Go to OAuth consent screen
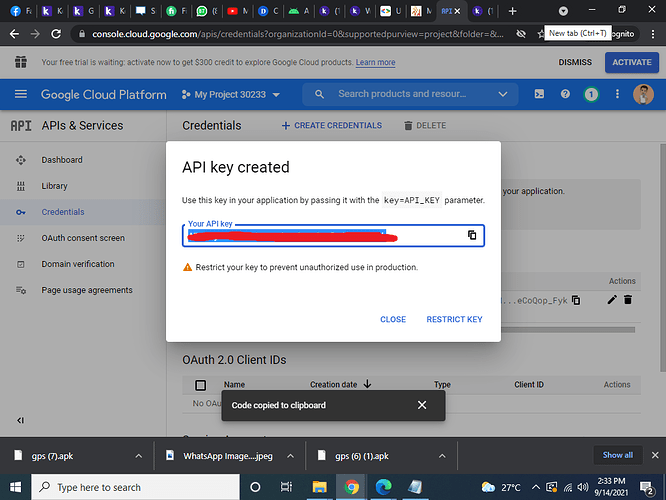The width and height of the screenshot is (666, 500). pyautogui.click(x=83, y=238)
